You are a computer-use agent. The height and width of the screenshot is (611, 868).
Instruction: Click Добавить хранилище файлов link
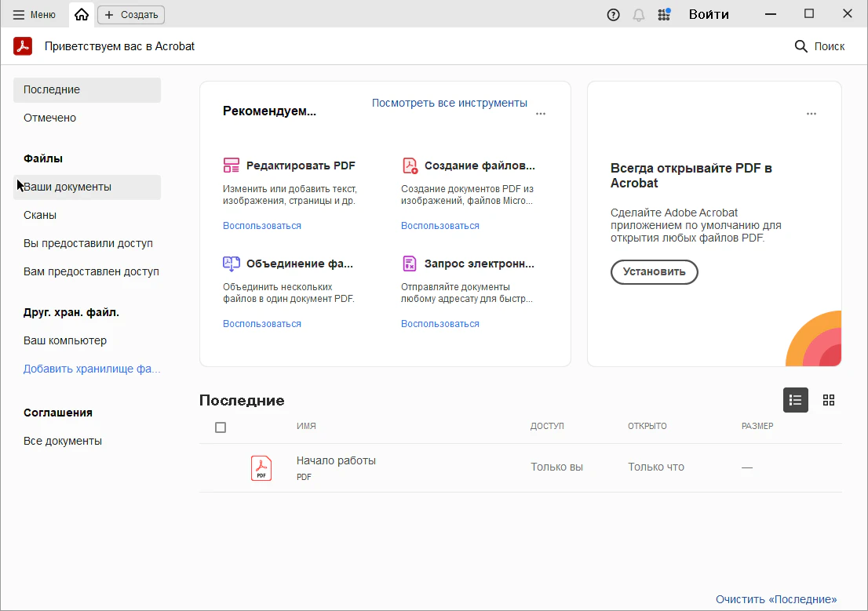[x=92, y=369]
